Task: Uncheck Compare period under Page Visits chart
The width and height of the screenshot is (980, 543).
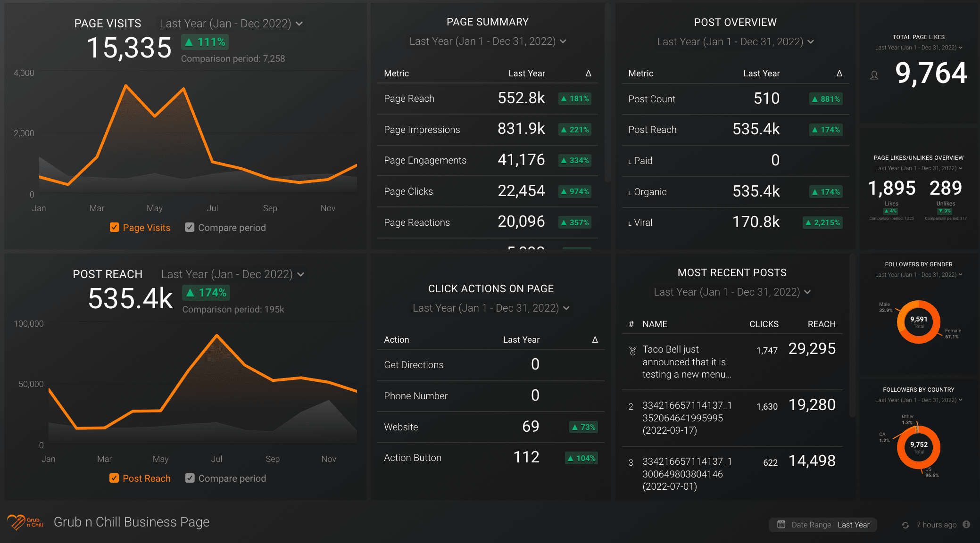Action: (x=190, y=228)
